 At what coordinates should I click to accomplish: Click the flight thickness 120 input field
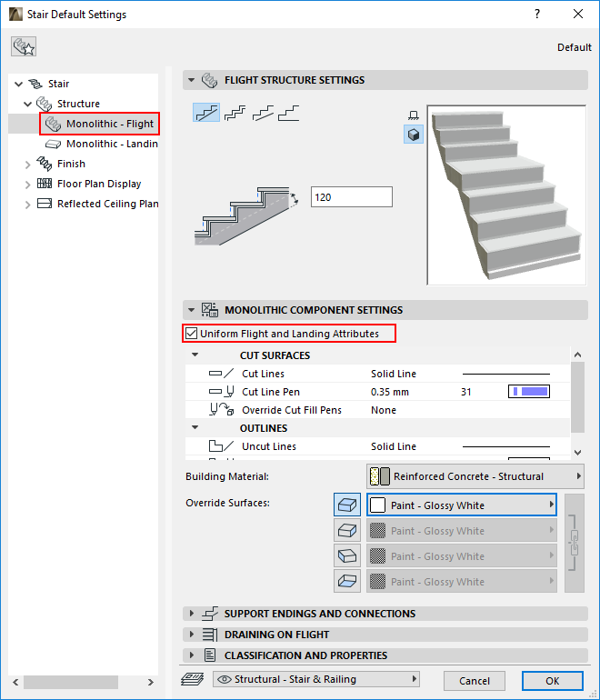[351, 197]
